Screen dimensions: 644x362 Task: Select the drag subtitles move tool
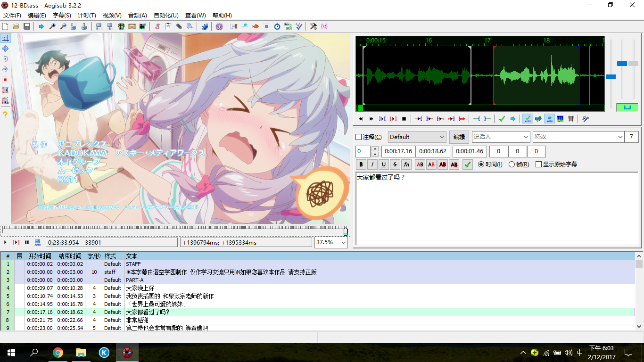pos(5,49)
